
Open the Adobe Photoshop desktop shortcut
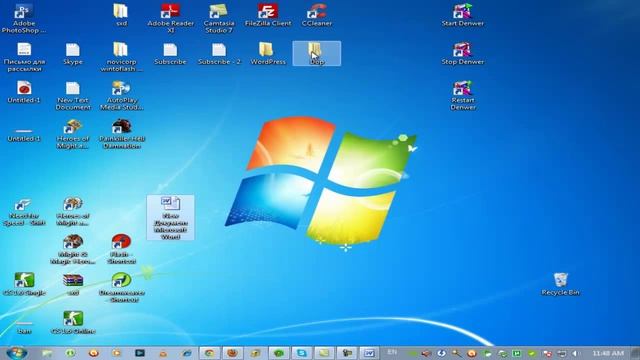(24, 18)
